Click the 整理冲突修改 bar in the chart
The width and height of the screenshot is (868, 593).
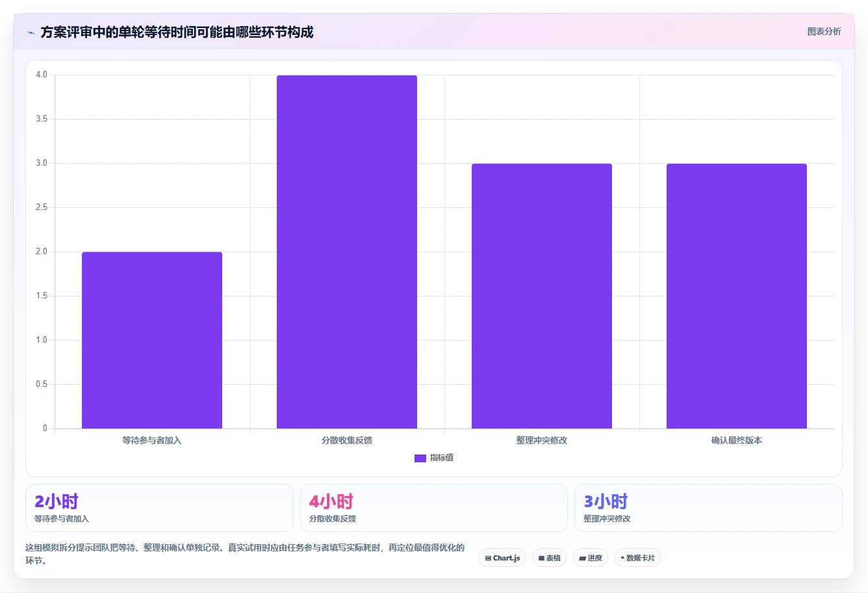click(x=542, y=296)
